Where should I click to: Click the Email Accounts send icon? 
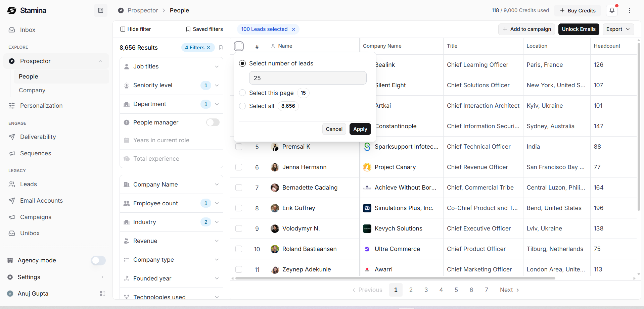12,201
